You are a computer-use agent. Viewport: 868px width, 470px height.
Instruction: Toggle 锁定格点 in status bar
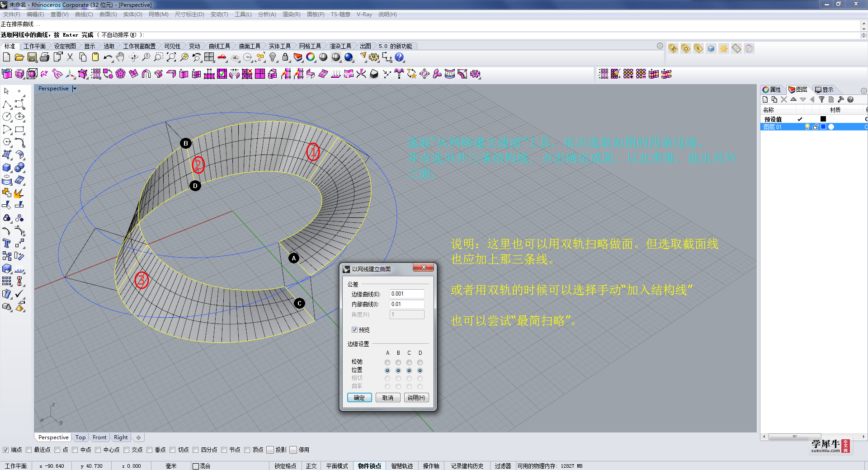(285, 466)
